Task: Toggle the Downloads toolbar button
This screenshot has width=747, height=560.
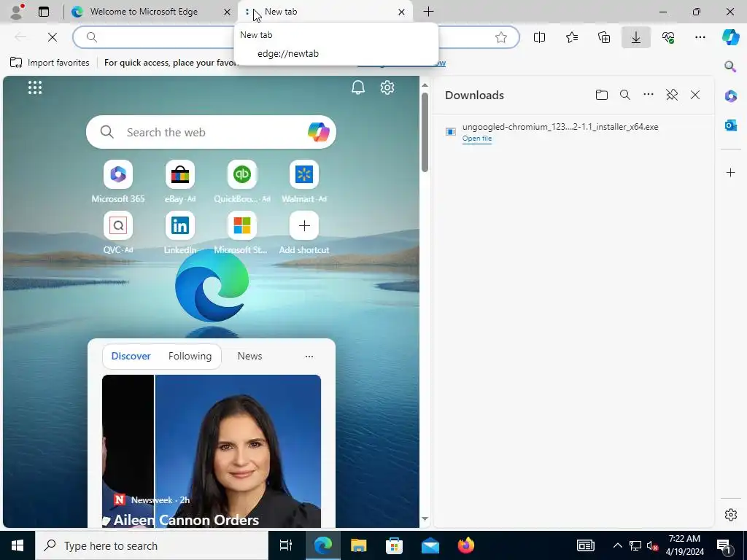Action: (636, 37)
